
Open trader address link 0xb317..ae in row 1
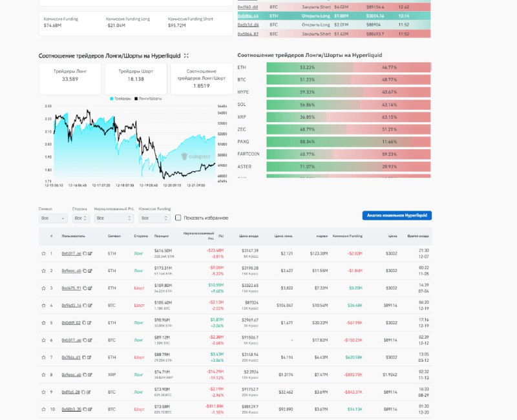point(71,253)
